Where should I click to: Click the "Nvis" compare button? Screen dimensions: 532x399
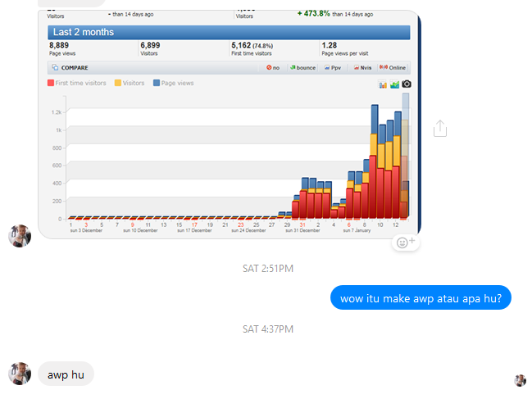point(361,67)
